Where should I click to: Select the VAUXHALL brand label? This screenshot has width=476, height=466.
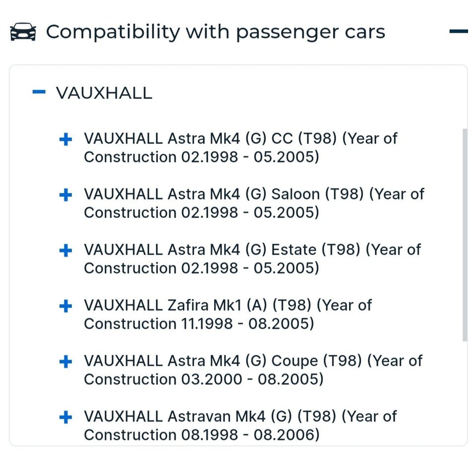(104, 93)
